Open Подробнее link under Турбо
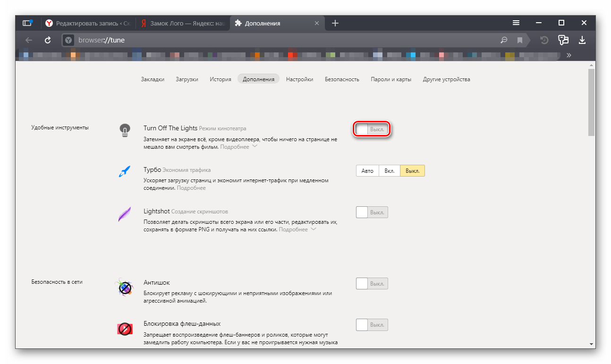Viewport: 611px width, 364px height. click(191, 188)
